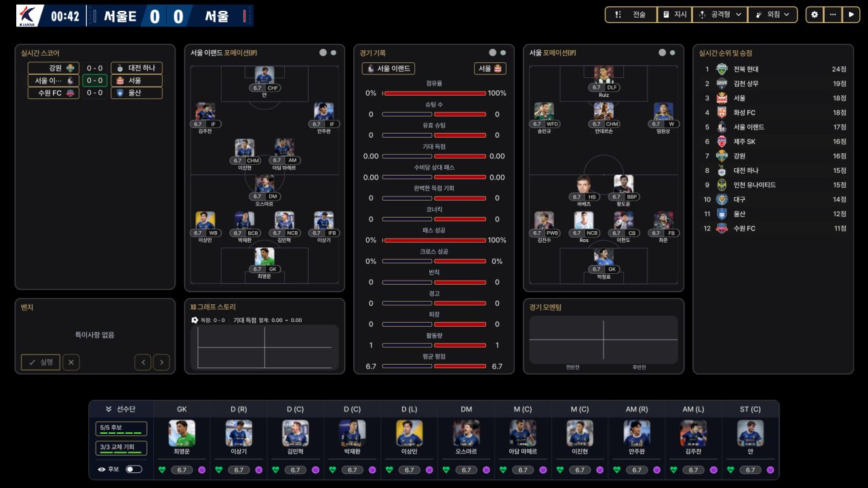Click the 강원 club badge in live scores
Viewport: 868px width, 488px height.
(71, 68)
